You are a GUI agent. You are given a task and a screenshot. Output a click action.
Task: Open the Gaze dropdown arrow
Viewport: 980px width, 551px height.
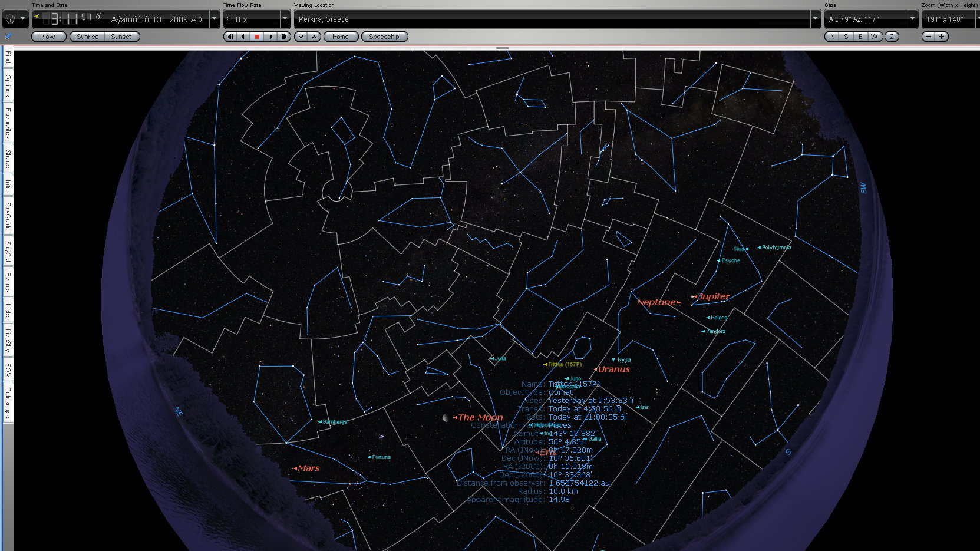click(x=912, y=19)
